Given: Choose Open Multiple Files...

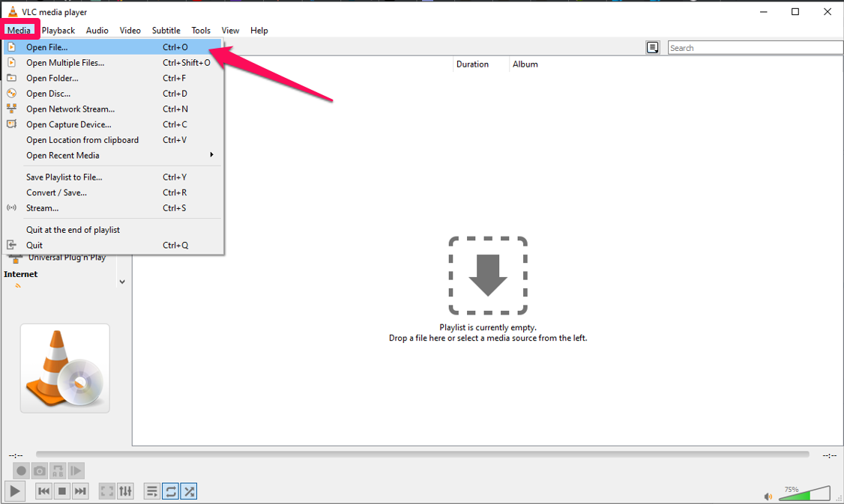Looking at the screenshot, I should pyautogui.click(x=112, y=63).
